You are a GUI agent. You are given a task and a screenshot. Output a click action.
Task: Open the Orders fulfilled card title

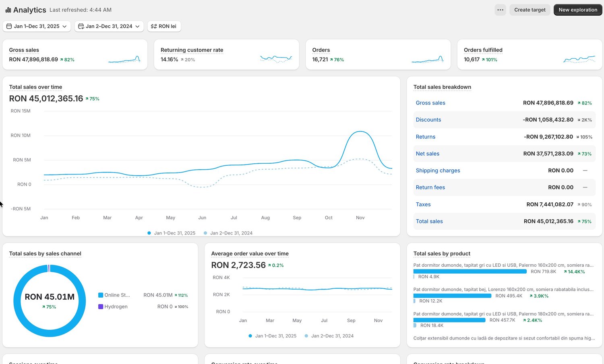pyautogui.click(x=483, y=50)
